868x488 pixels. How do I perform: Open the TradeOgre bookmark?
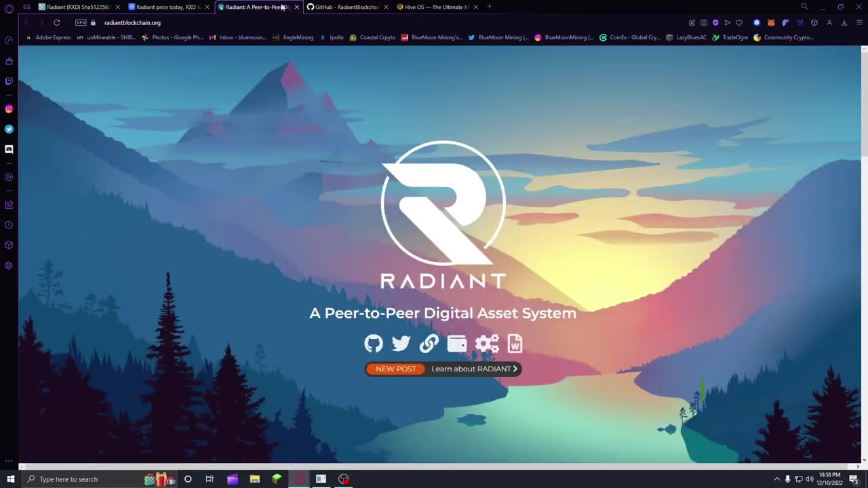[x=730, y=37]
